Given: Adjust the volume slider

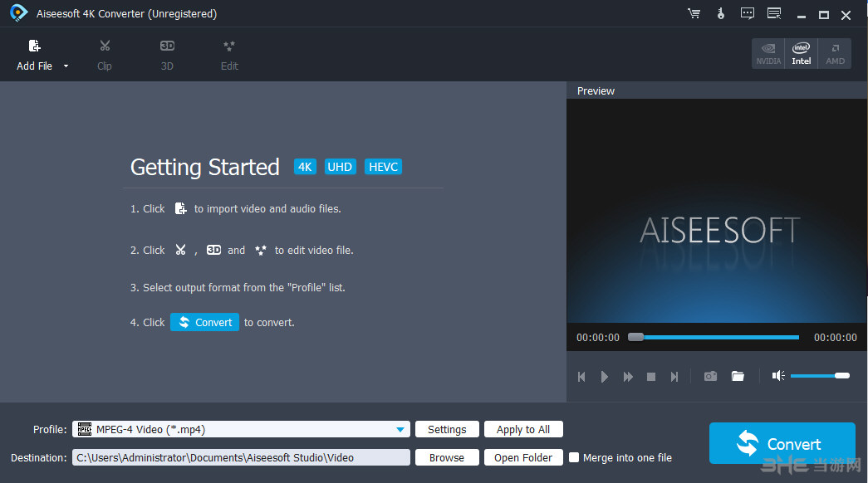Looking at the screenshot, I should 822,376.
